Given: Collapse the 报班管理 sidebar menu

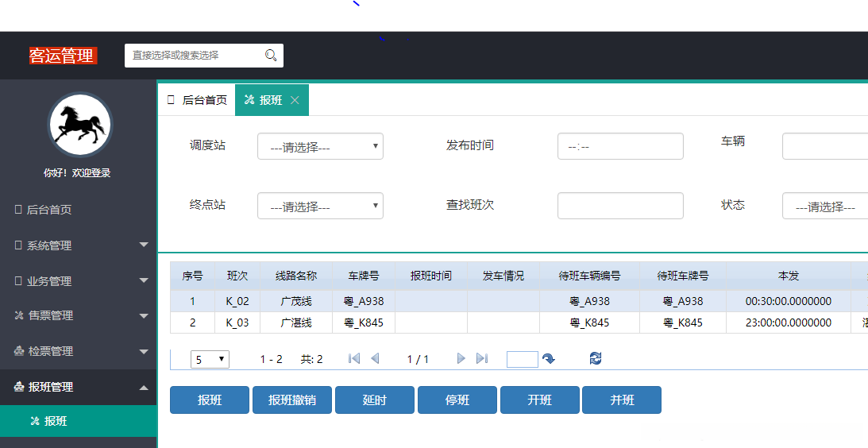Looking at the screenshot, I should click(x=79, y=387).
